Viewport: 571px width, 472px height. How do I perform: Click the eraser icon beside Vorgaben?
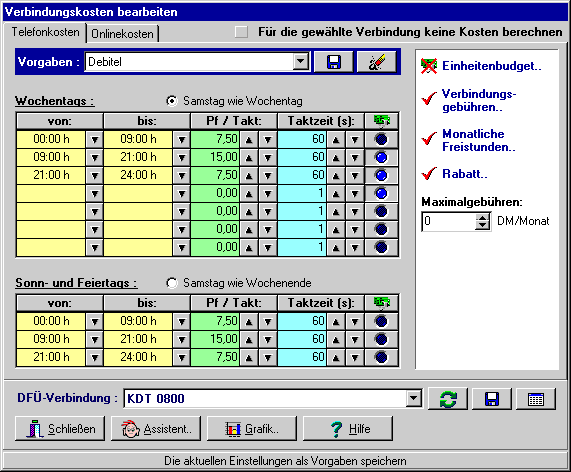point(377,62)
